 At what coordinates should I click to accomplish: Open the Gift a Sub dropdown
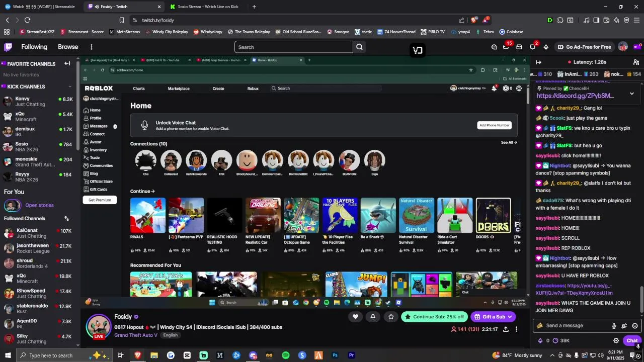coord(494,317)
